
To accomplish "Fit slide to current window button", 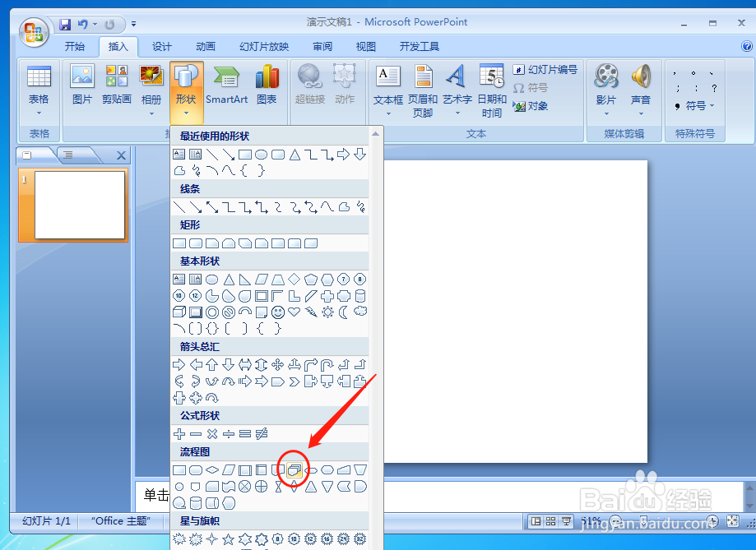I will point(732,521).
